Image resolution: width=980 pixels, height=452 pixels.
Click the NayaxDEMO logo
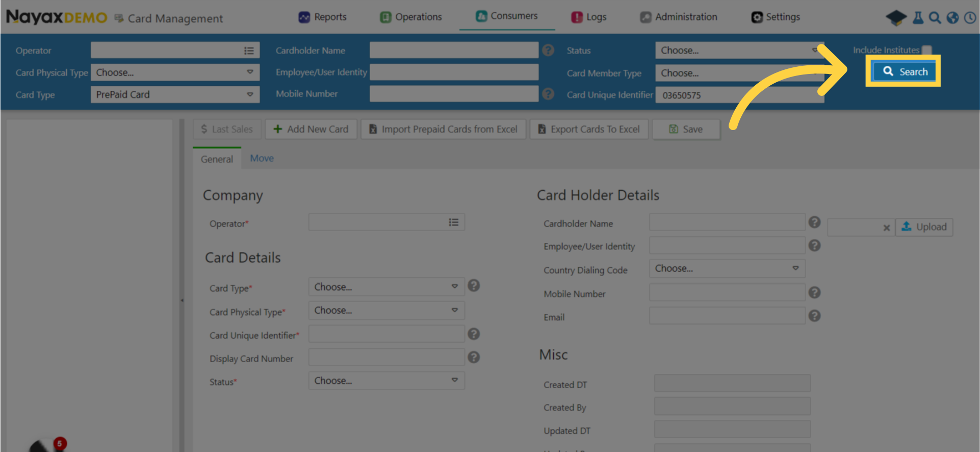pyautogui.click(x=57, y=17)
